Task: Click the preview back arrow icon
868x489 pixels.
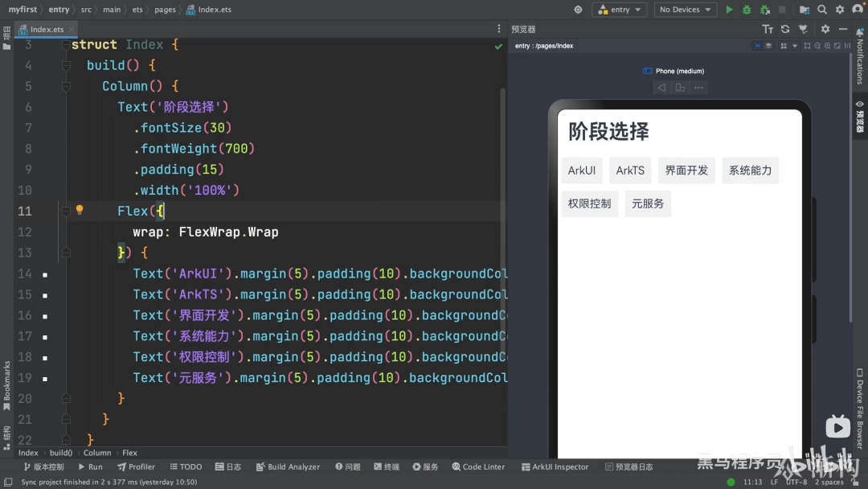Action: tap(661, 88)
